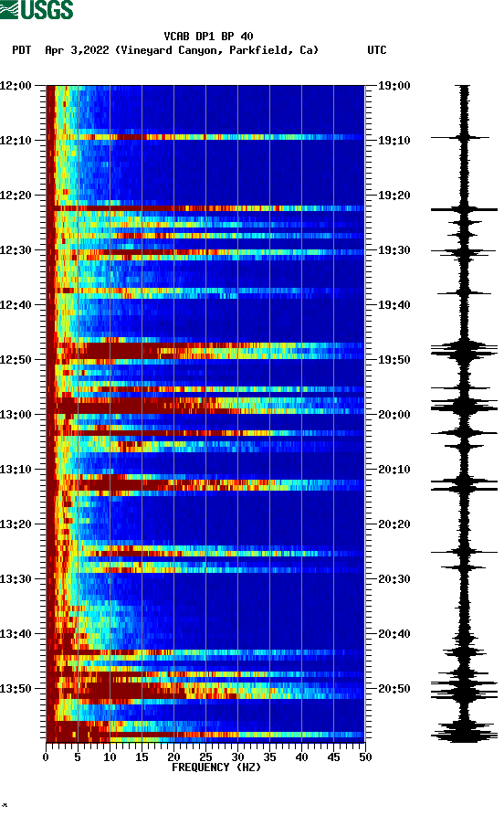This screenshot has width=504, height=815.
Task: Click the 13:10 PDT time label
Action: click(x=16, y=470)
